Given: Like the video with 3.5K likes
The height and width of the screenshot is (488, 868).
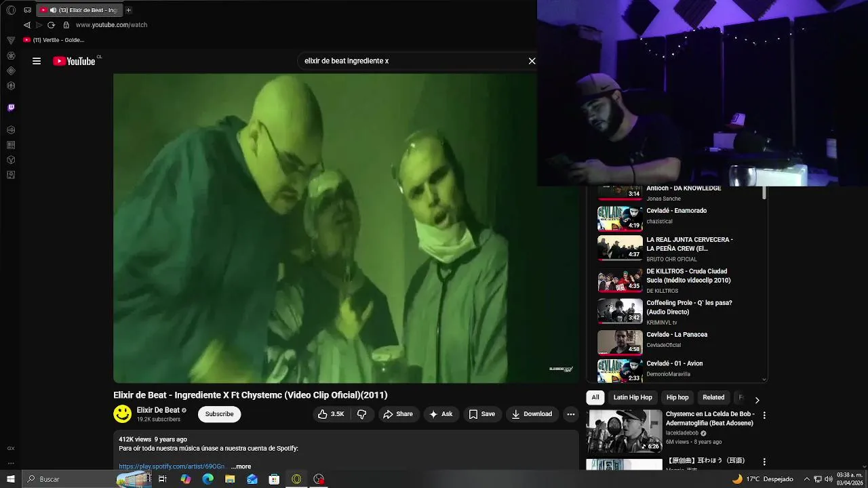Looking at the screenshot, I should tap(331, 414).
